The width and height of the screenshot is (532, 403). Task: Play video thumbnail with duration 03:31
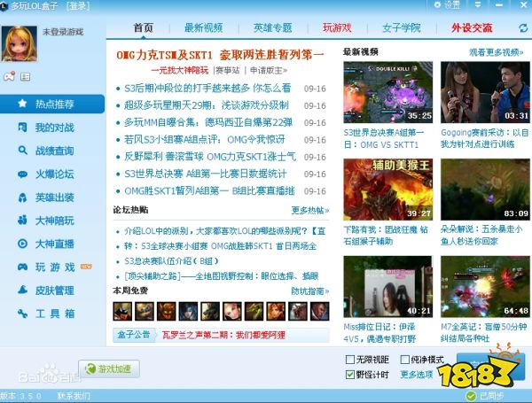click(485, 92)
